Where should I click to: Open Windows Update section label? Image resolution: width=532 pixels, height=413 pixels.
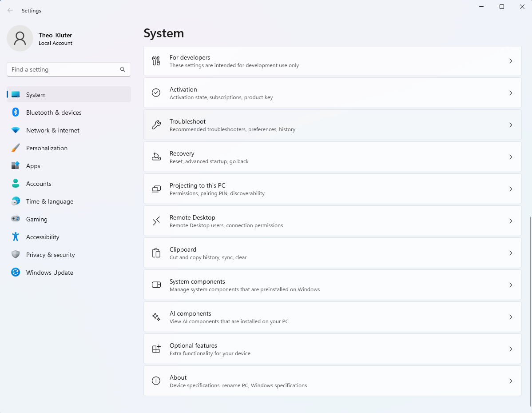click(x=50, y=273)
